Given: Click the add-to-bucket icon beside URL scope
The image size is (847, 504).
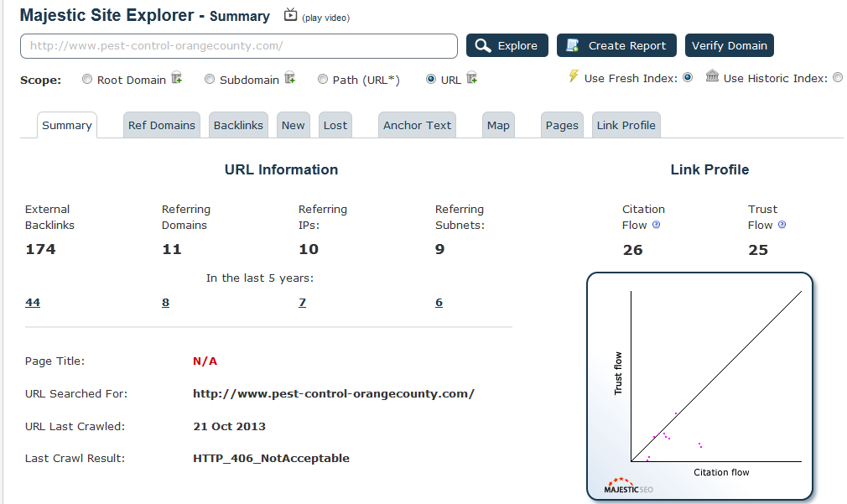Looking at the screenshot, I should tap(472, 78).
